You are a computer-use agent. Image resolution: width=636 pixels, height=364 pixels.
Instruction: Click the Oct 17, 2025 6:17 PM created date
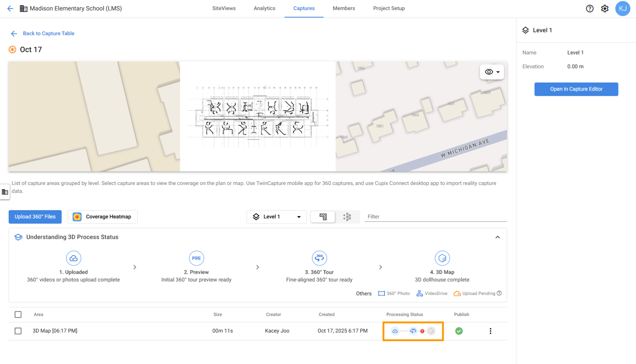pos(343,331)
